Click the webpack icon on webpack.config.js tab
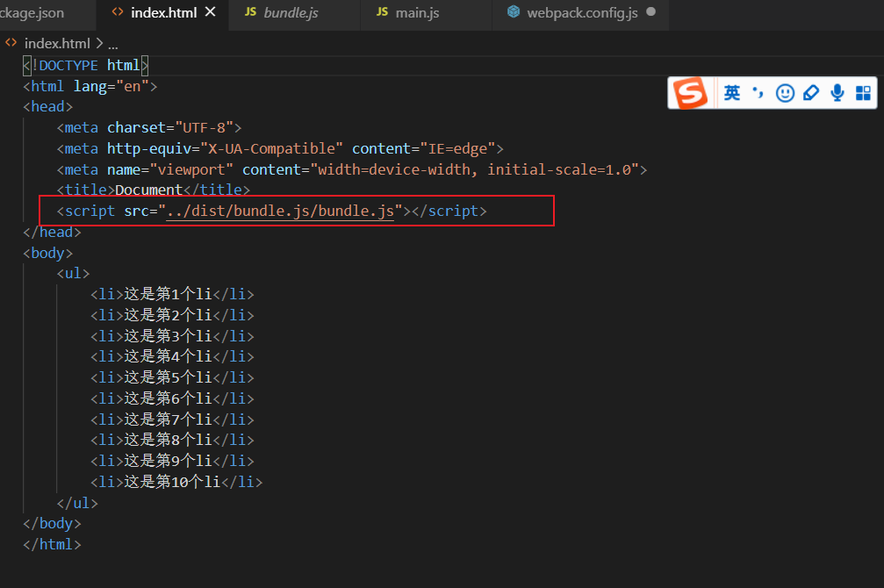884x588 pixels. [x=513, y=11]
